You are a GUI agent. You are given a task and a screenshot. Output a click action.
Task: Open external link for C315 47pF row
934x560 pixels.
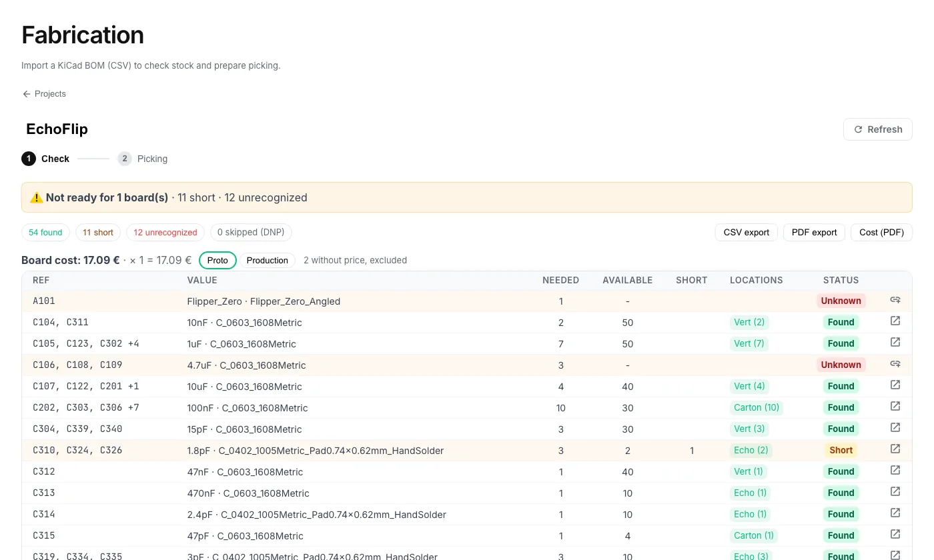click(x=895, y=535)
